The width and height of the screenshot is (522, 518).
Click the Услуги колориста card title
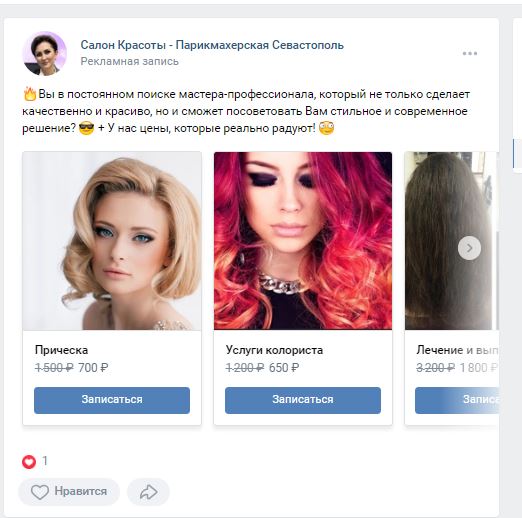(x=274, y=350)
